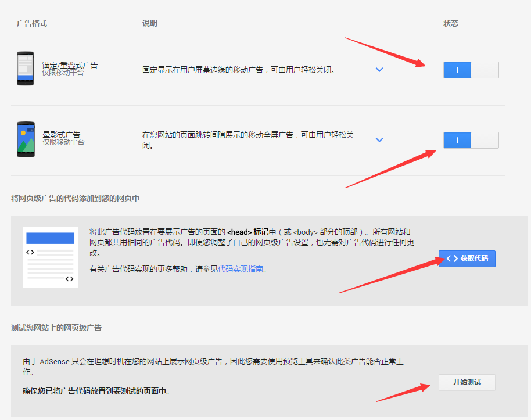The height and width of the screenshot is (420, 531).
Task: Click the 说明 column header
Action: [x=150, y=23]
